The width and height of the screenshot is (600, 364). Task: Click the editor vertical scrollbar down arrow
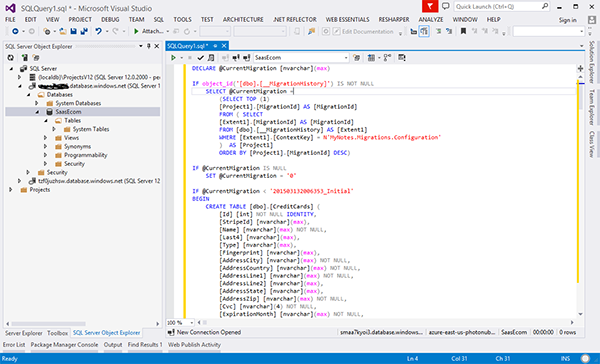pos(580,314)
